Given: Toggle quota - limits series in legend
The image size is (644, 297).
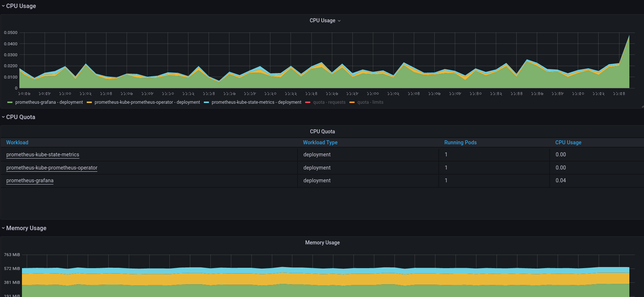Looking at the screenshot, I should pos(370,102).
